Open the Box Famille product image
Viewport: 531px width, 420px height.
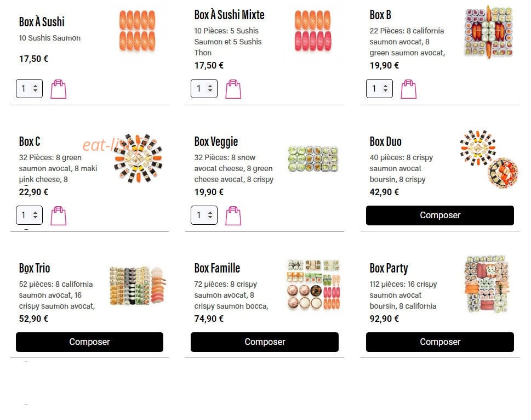[313, 285]
